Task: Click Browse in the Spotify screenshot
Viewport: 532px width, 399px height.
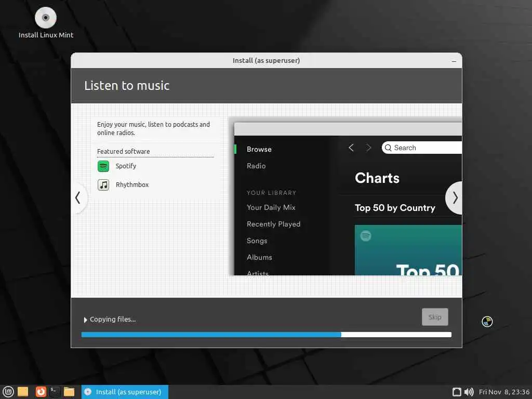Action: [x=259, y=149]
